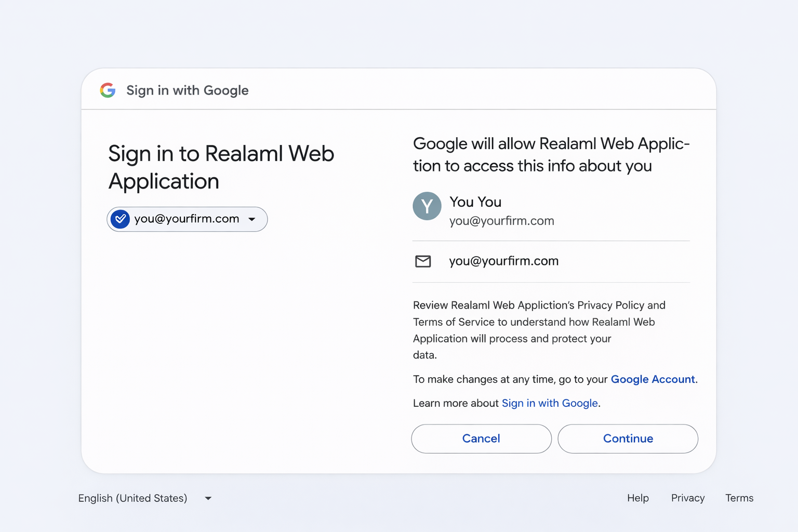The height and width of the screenshot is (532, 798).
Task: Click the gray email under "You You"
Action: point(501,221)
